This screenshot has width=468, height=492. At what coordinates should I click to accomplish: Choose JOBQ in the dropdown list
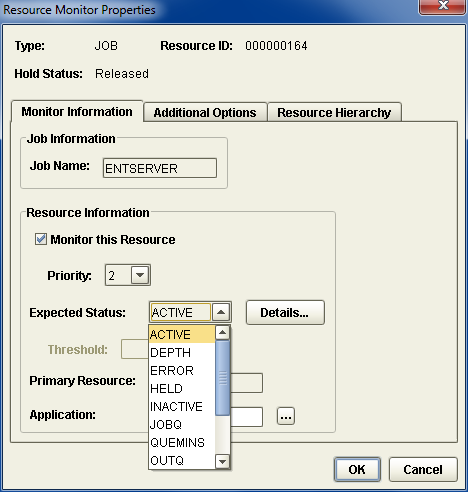182,424
